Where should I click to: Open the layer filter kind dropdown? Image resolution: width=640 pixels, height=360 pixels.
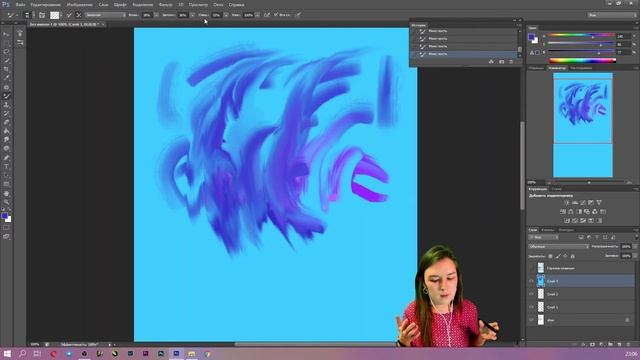pos(543,237)
